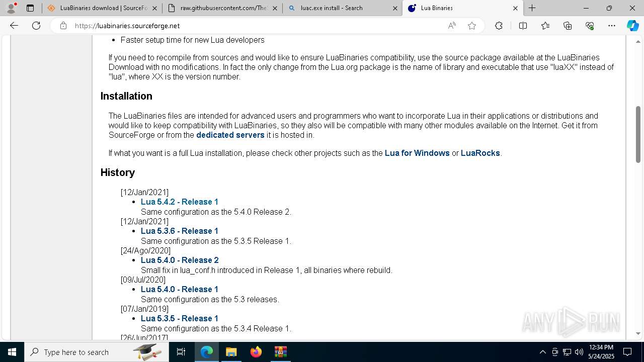This screenshot has height=362, width=644.
Task: Add this page to favorites
Action: (472, 26)
